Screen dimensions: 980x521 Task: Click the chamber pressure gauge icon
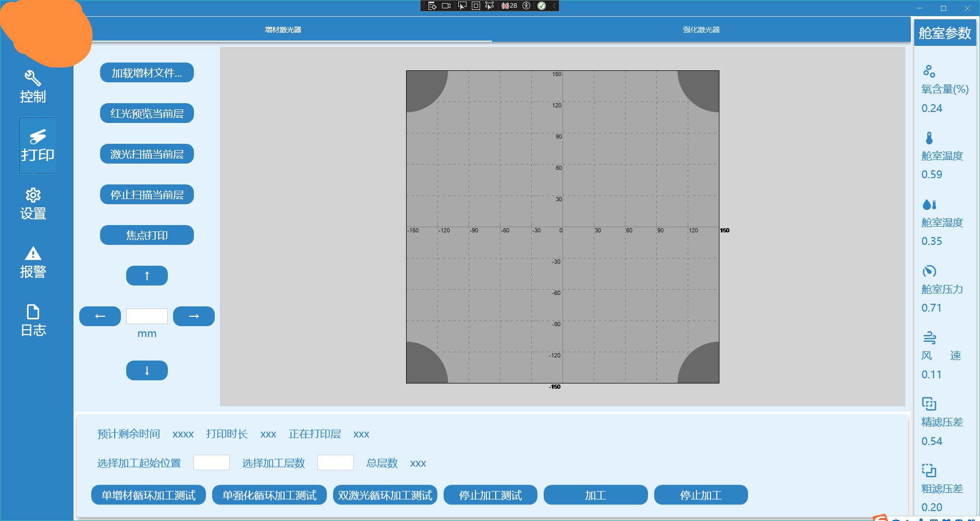coord(929,271)
